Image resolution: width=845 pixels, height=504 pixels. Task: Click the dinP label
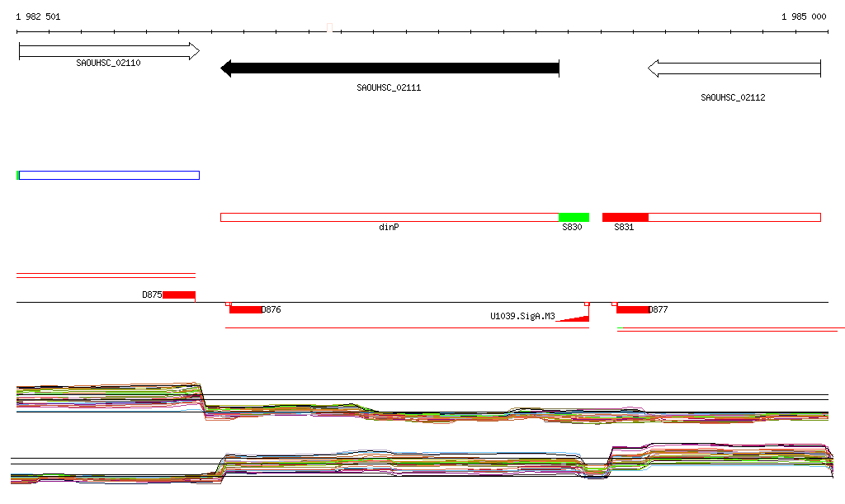click(x=389, y=227)
